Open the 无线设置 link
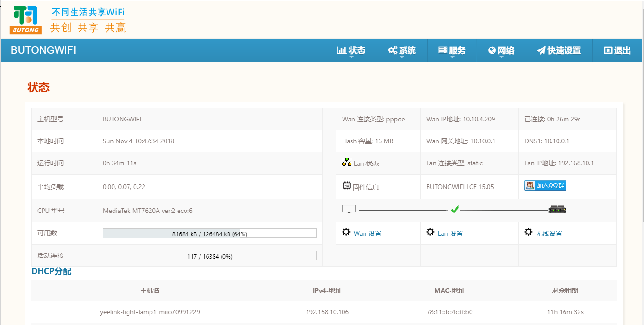644x325 pixels. click(x=549, y=233)
